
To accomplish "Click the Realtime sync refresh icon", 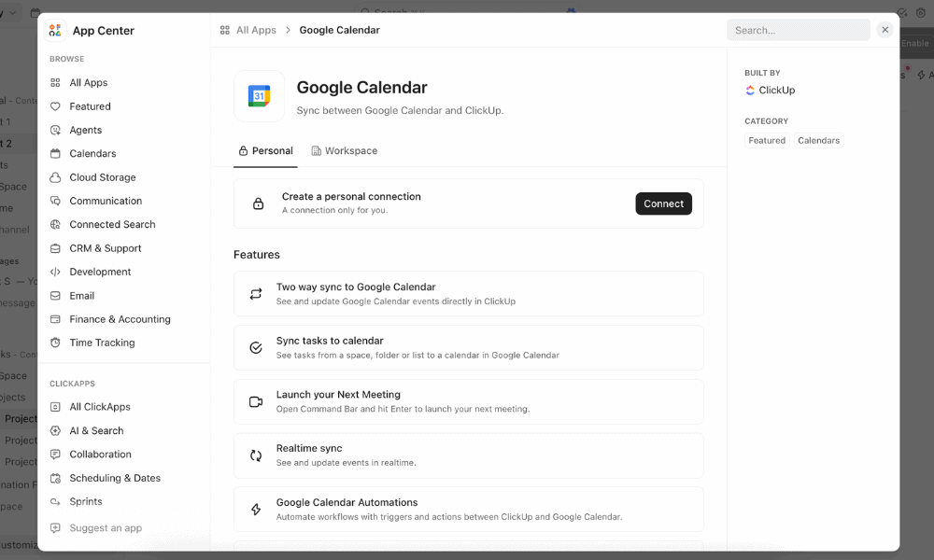I will pos(256,455).
